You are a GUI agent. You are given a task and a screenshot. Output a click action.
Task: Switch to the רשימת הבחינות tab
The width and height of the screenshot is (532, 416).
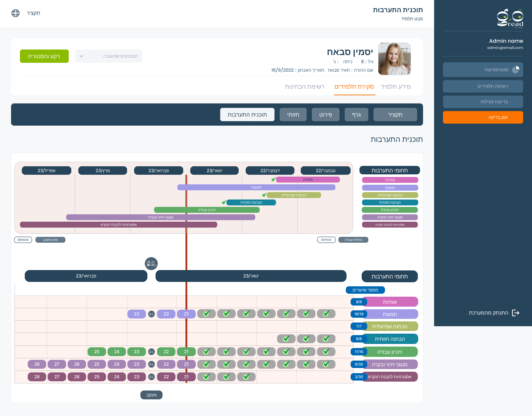[304, 87]
